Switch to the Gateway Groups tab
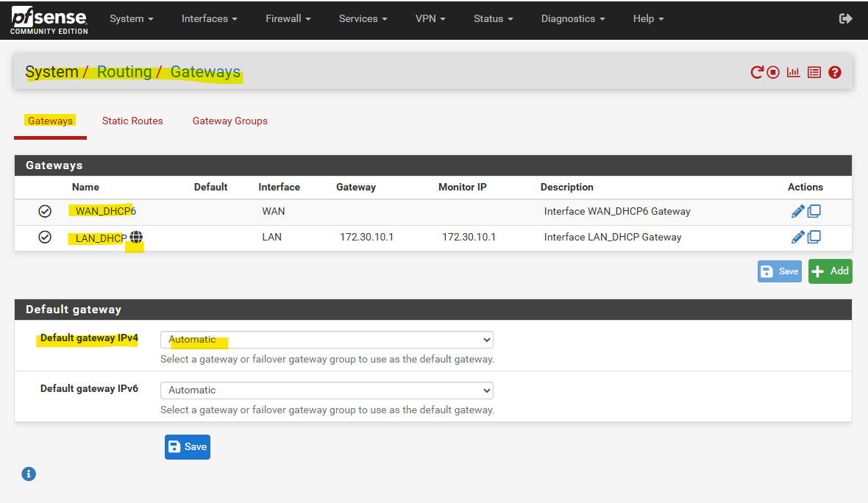The width and height of the screenshot is (868, 503). pyautogui.click(x=230, y=121)
